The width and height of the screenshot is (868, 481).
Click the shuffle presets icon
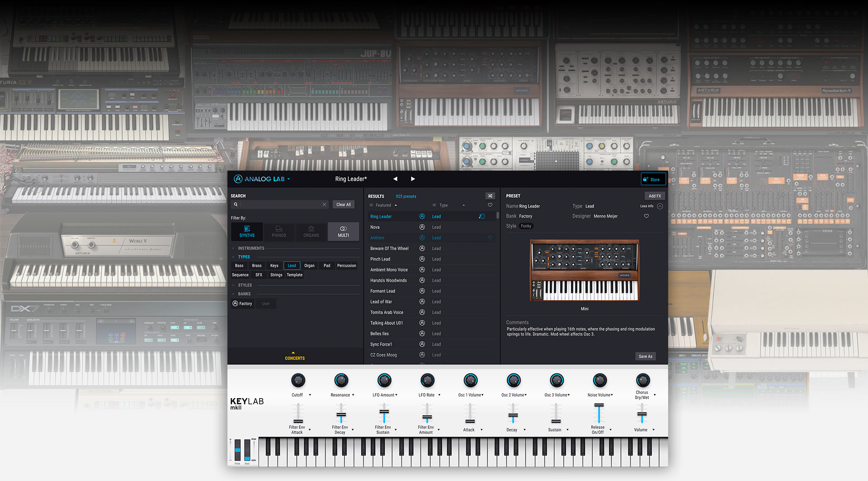[x=490, y=195]
